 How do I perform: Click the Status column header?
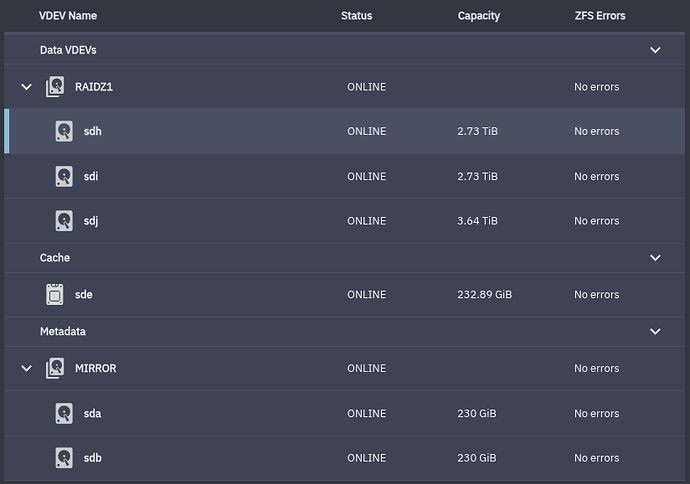tap(356, 16)
